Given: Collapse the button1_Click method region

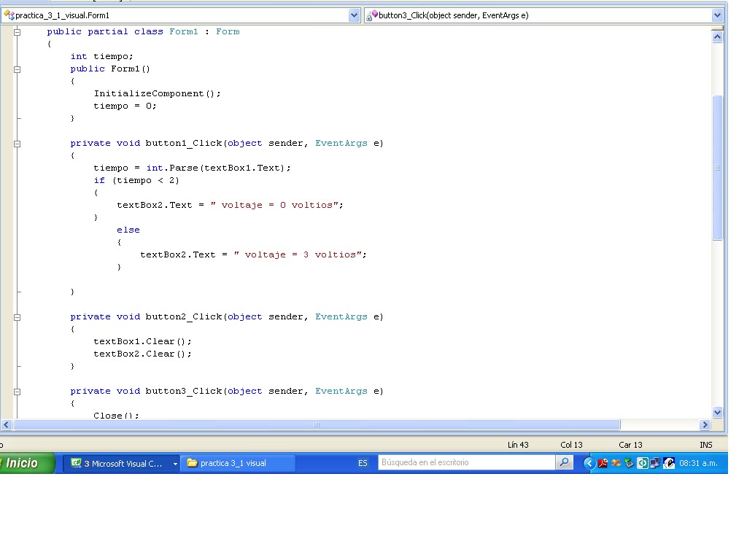Looking at the screenshot, I should tap(18, 144).
